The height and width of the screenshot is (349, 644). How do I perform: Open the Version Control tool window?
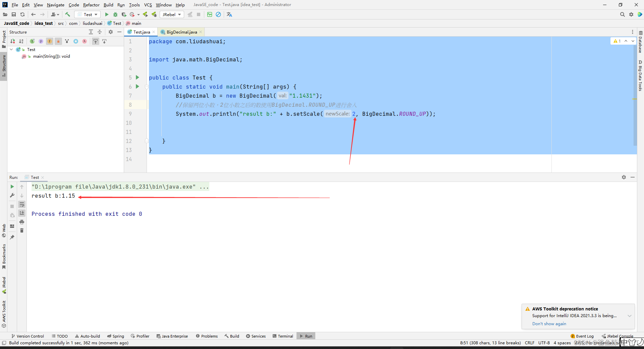(28, 336)
